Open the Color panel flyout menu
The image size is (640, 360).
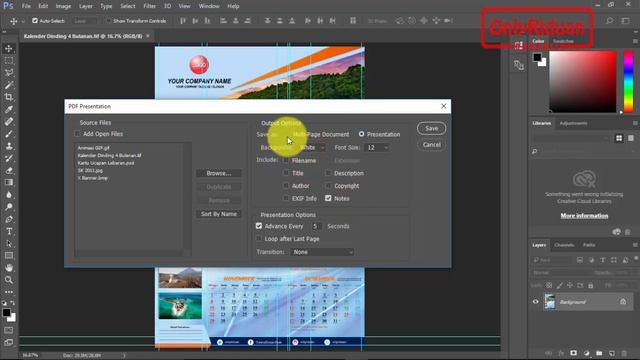635,41
